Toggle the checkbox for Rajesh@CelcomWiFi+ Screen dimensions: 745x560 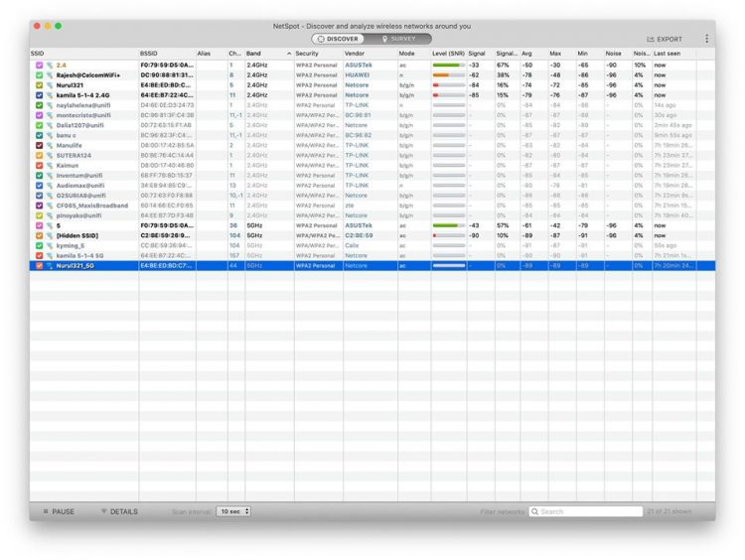(x=39, y=74)
